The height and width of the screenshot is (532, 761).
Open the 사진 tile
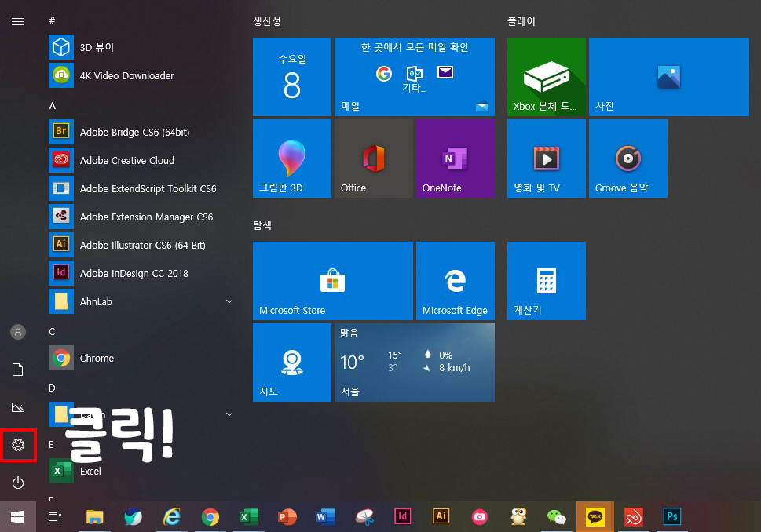tap(669, 77)
